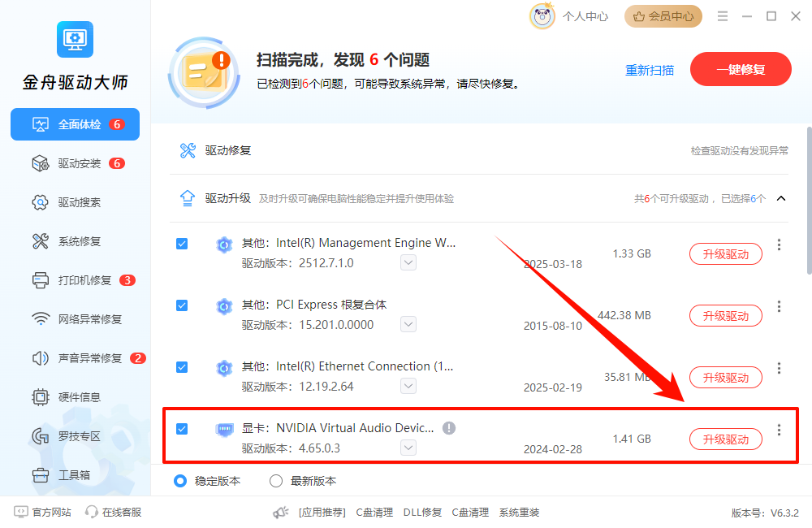Click the NVIDIA driver info exclamation icon
Screen dimensions: 812x528
coord(449,428)
